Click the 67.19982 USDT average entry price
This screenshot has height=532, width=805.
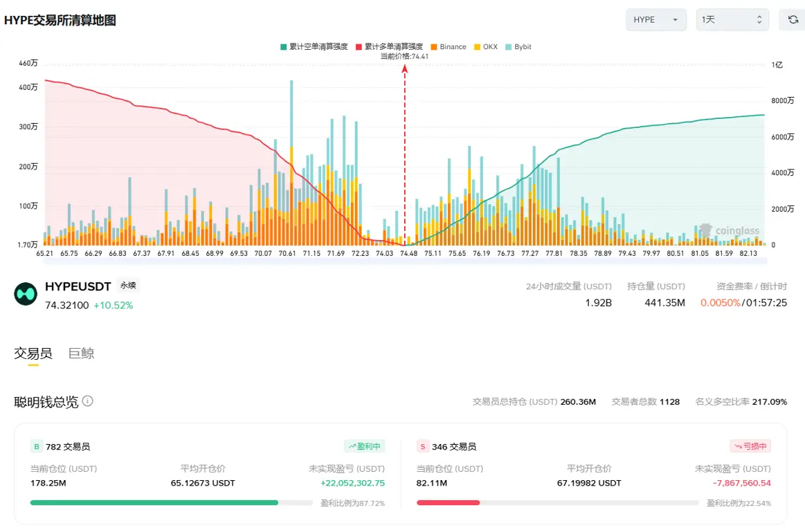pyautogui.click(x=589, y=483)
